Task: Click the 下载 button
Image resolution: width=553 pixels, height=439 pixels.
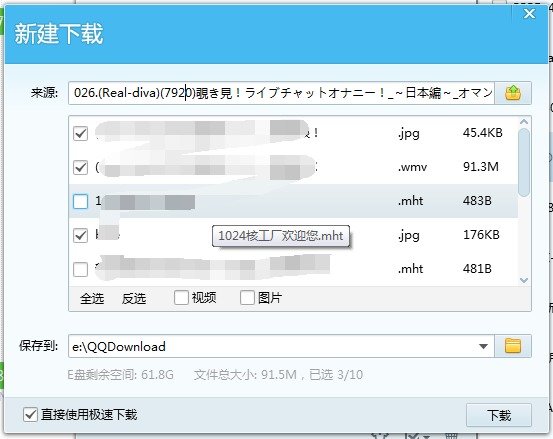Action: [x=499, y=415]
